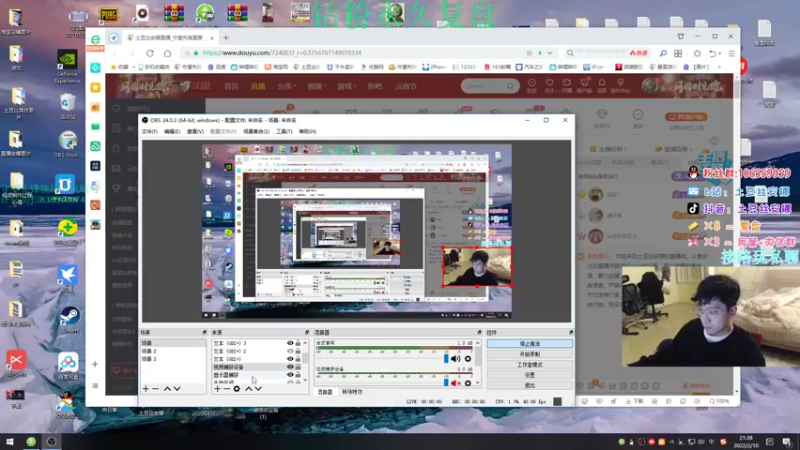Image resolution: width=800 pixels, height=450 pixels.
Task: Open OBS 场景集合(S) menu
Action: tap(256, 132)
